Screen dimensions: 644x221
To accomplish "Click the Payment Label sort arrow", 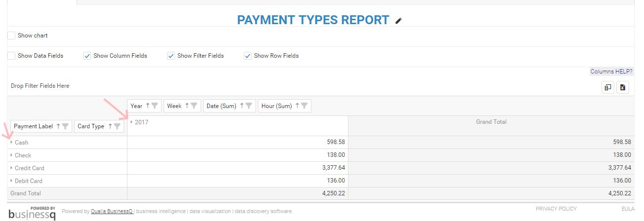I will click(x=58, y=126).
